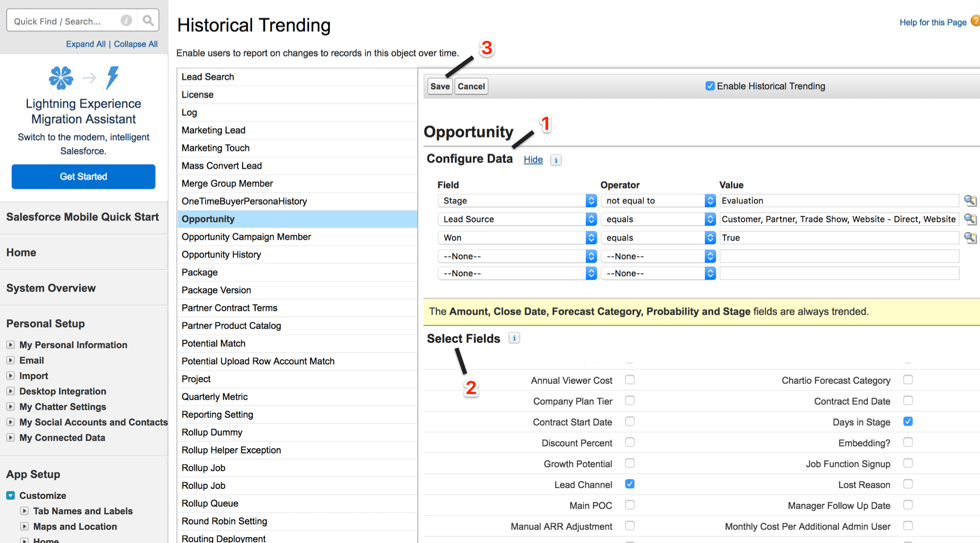Screen dimensions: 980x543
Task: Uncheck the Days in Stage checkbox
Action: pyautogui.click(x=908, y=421)
